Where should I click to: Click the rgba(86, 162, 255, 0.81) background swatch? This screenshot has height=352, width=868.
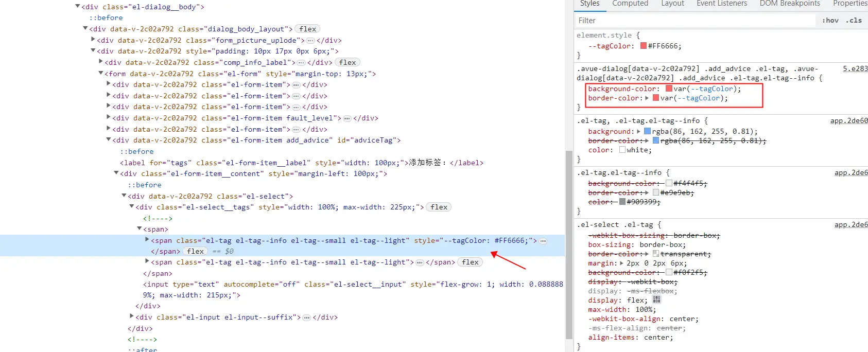point(648,131)
